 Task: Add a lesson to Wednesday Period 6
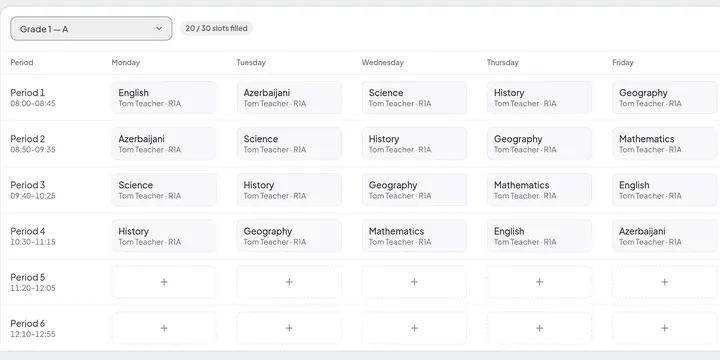pos(414,328)
